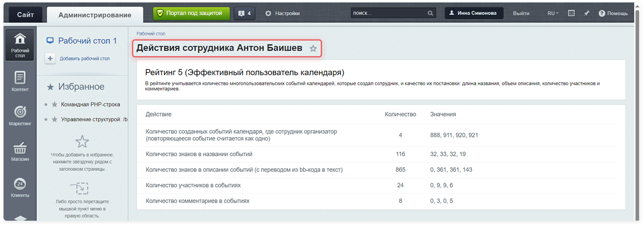Open Командная PHP-строка favorite item
Image resolution: width=644 pixels, height=226 pixels.
click(x=90, y=105)
